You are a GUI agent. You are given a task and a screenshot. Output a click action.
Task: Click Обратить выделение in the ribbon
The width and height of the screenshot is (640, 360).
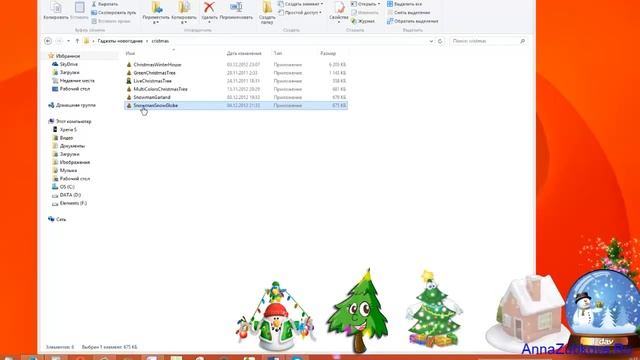click(x=413, y=21)
